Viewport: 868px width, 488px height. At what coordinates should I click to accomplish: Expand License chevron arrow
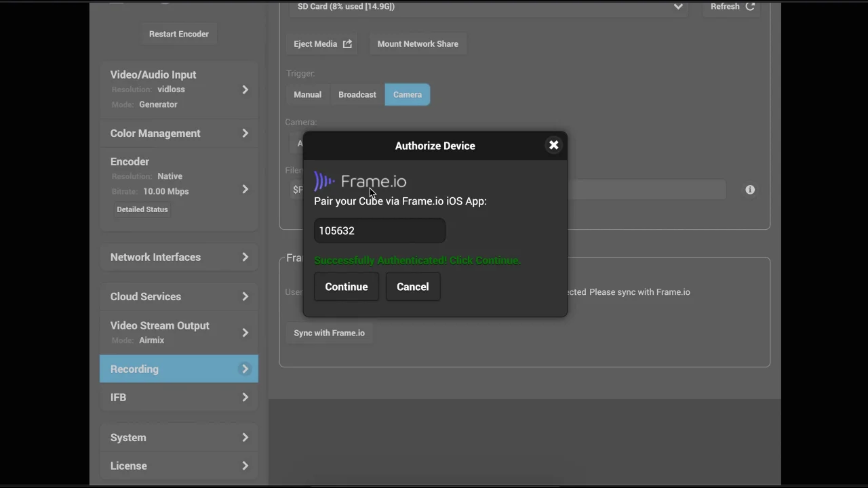(245, 466)
